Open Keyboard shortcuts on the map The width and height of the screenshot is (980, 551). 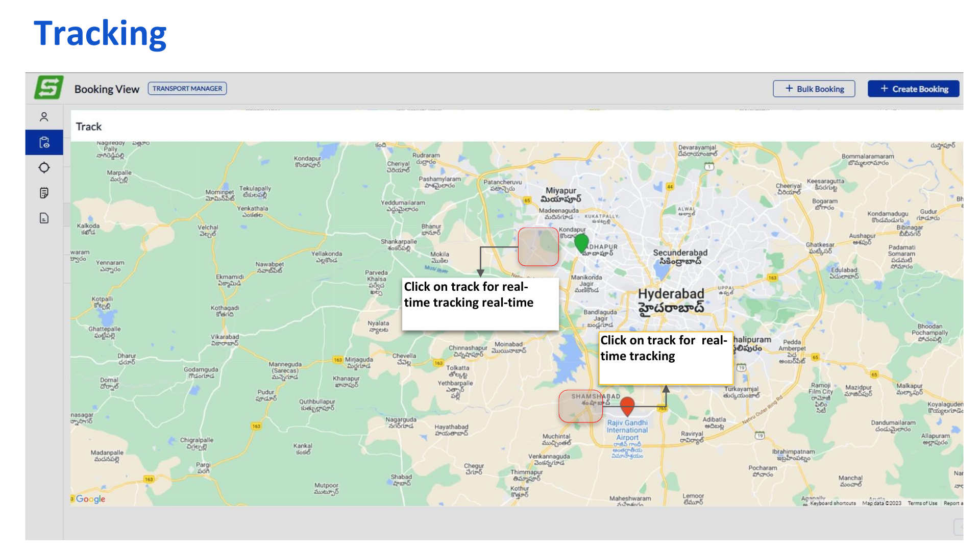(x=832, y=503)
